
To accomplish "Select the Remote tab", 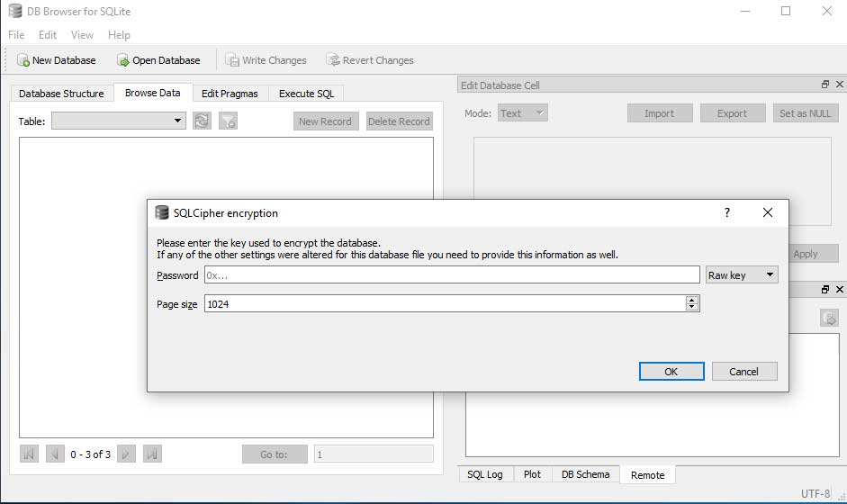I will point(648,475).
